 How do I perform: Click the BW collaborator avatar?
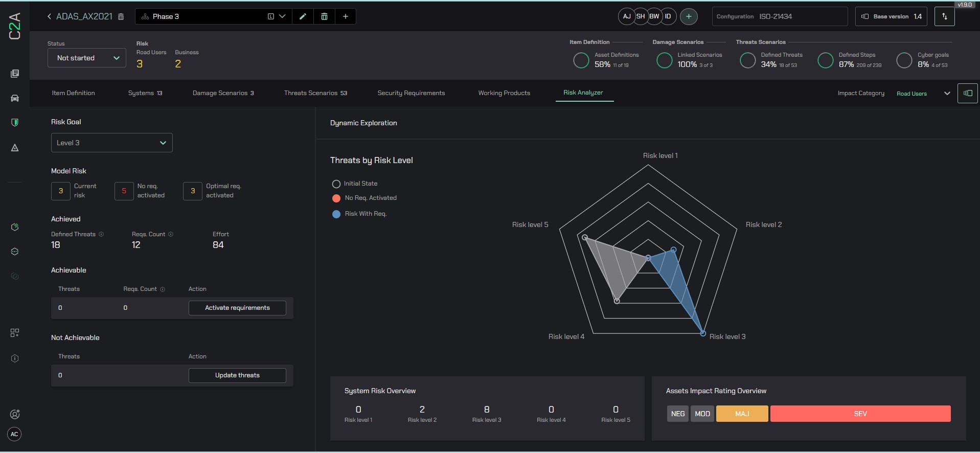tap(655, 16)
